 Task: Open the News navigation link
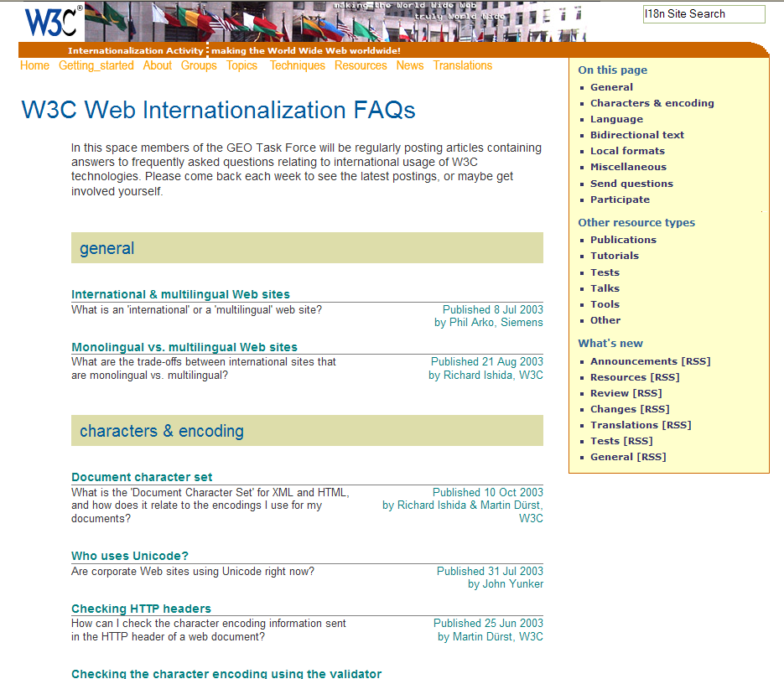click(x=410, y=65)
